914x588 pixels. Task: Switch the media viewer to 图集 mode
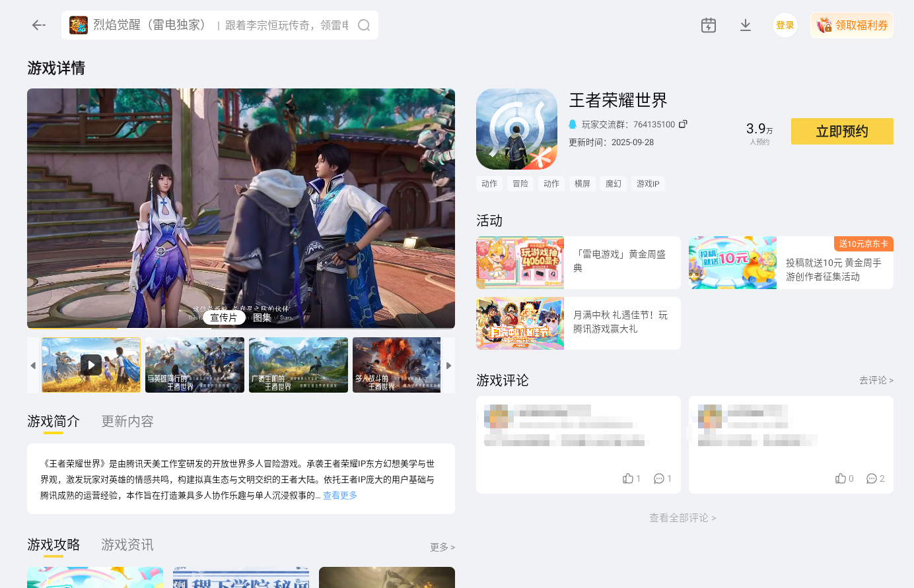click(x=262, y=317)
